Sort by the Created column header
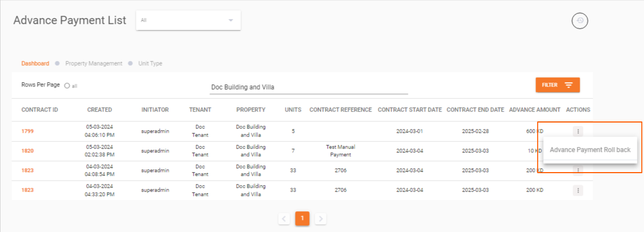This screenshot has height=232, width=644. [x=99, y=109]
